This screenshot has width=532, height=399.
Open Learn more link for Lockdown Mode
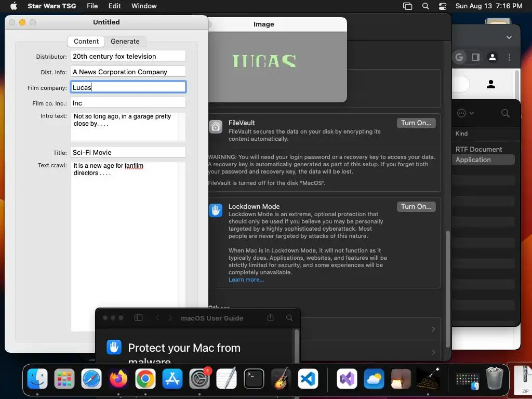246,280
